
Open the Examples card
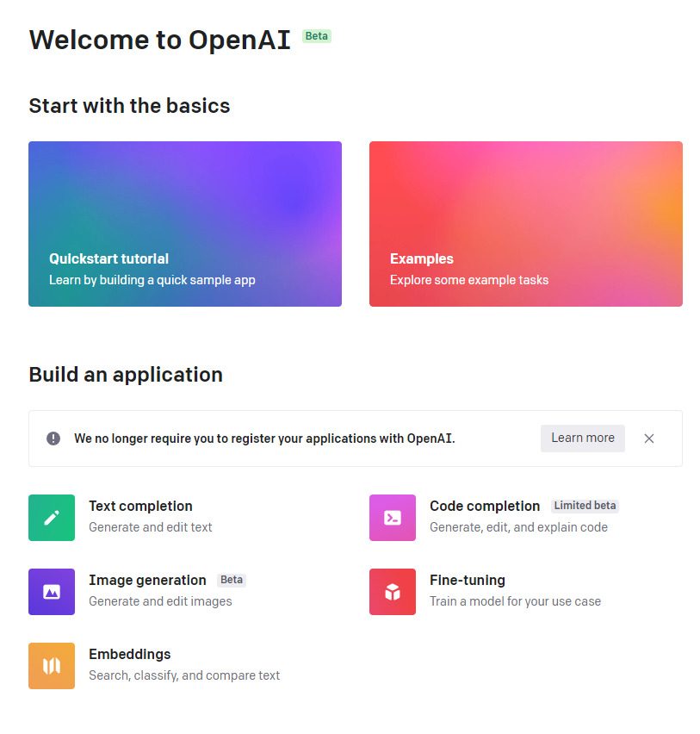point(525,224)
